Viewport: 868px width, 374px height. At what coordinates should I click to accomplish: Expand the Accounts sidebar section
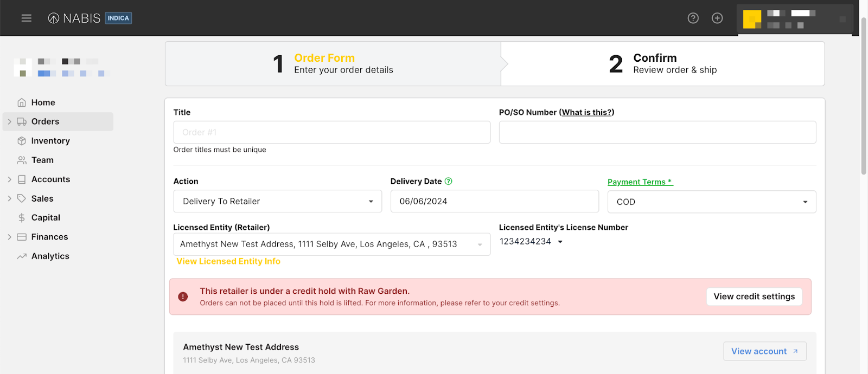(x=9, y=179)
